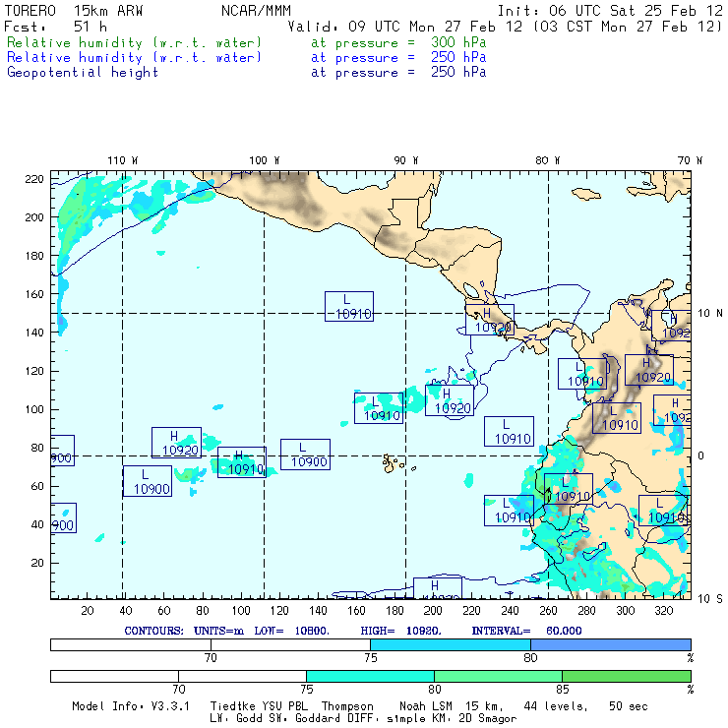Image resolution: width=728 pixels, height=728 pixels.
Task: Click the 'Fcst: 51 h' forecast hour text
Action: 55,27
